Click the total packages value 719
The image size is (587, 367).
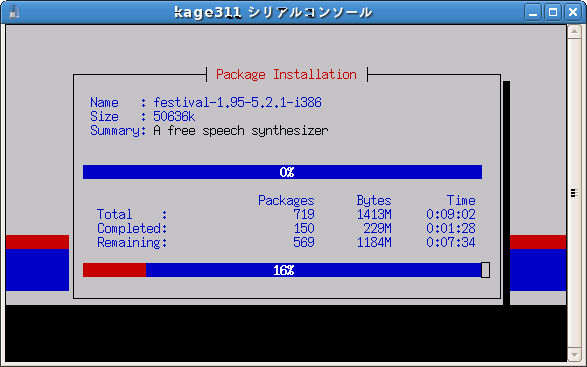304,214
